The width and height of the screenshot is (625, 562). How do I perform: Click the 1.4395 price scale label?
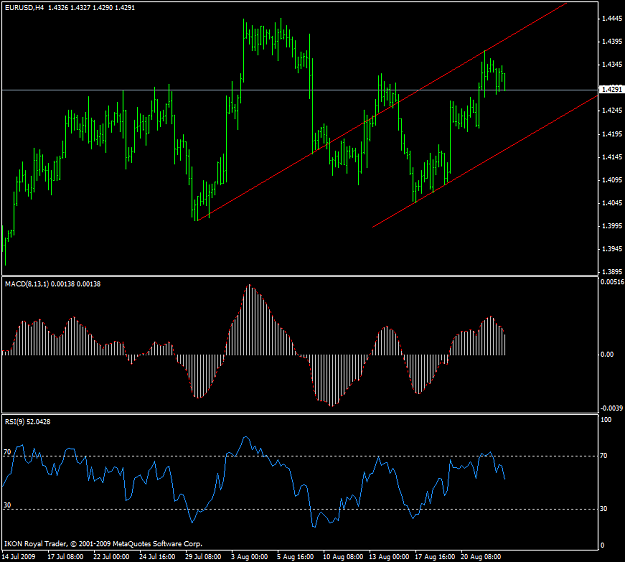(612, 41)
